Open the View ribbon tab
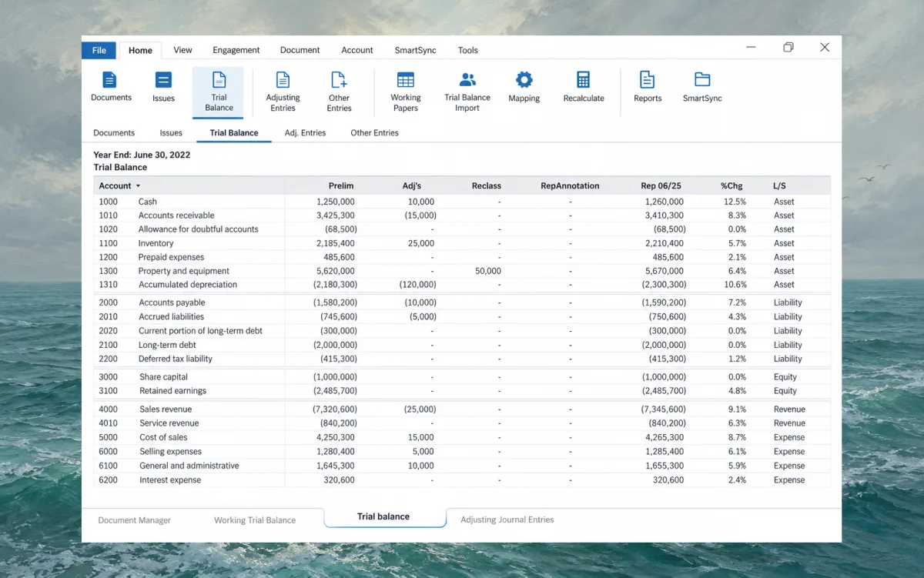 pos(182,50)
